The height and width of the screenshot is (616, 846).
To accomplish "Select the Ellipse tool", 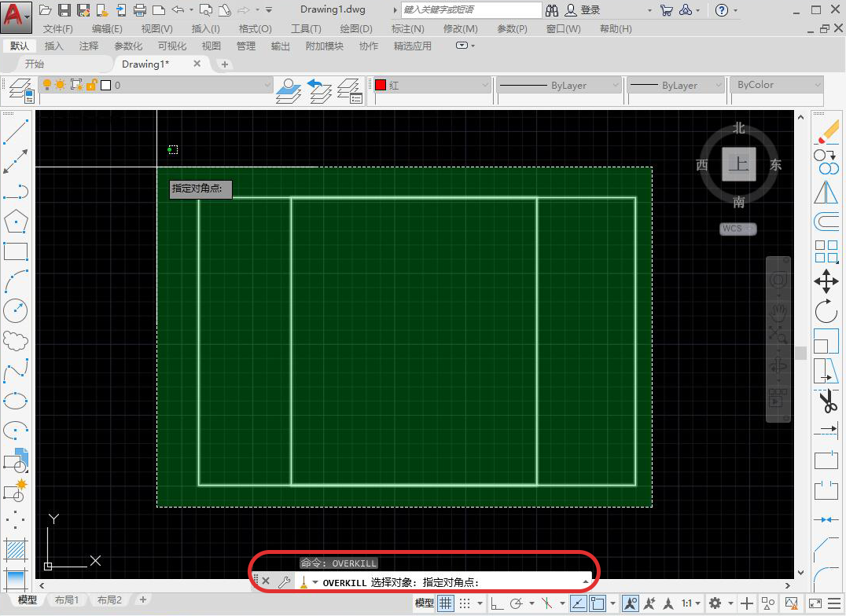I will point(16,401).
